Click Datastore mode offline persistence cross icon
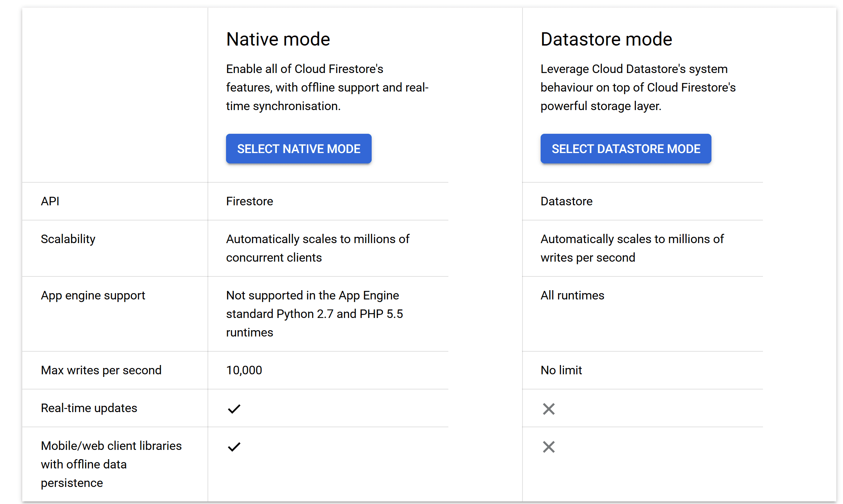This screenshot has width=843, height=504. (x=548, y=447)
